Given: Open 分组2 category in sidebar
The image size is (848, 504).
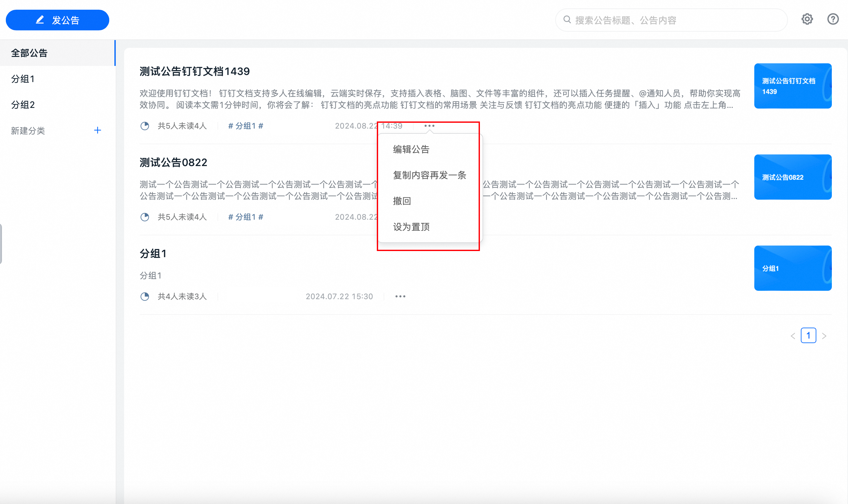Looking at the screenshot, I should pos(23,105).
